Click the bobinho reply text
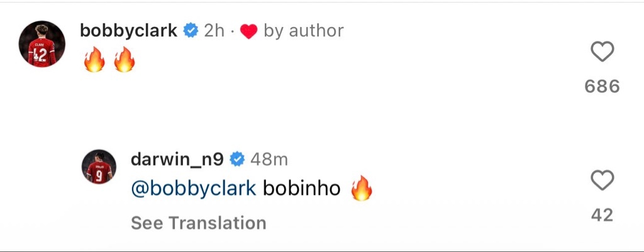644x252 pixels. (x=301, y=189)
